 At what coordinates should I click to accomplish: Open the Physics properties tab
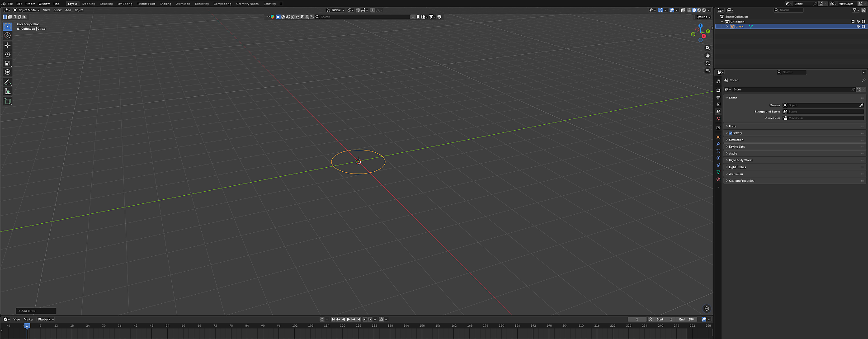[718, 158]
